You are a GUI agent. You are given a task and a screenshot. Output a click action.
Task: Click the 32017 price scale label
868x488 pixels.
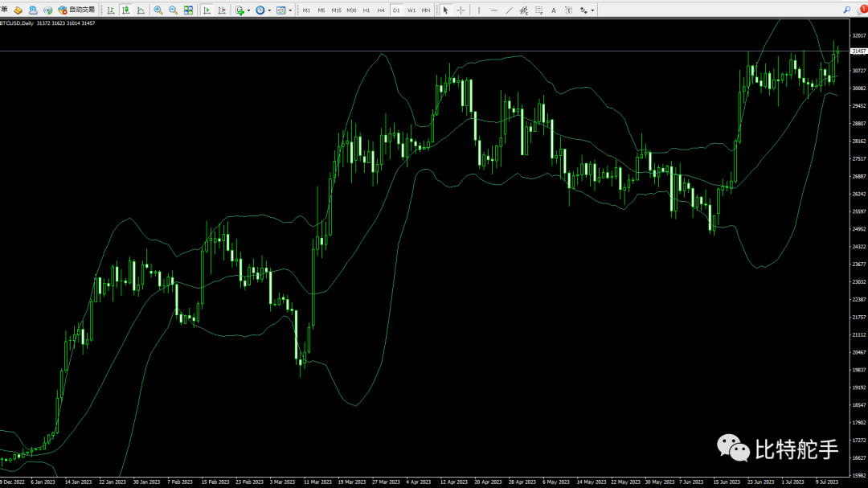click(x=859, y=35)
